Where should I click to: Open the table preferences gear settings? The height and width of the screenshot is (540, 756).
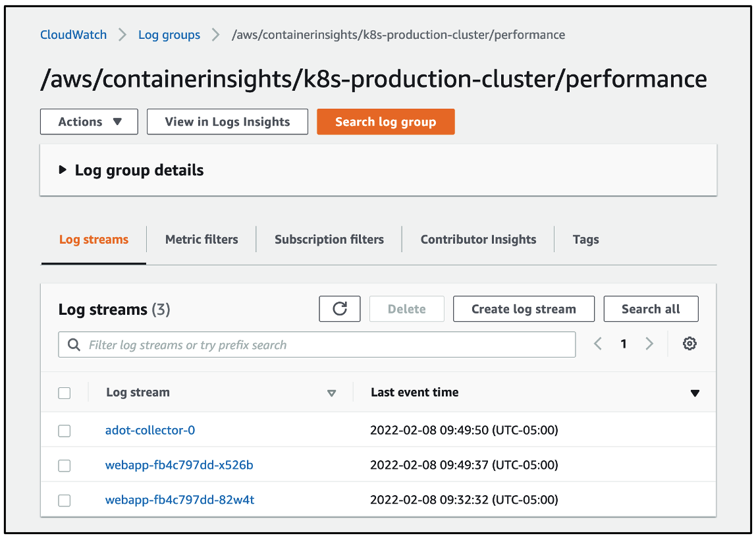click(689, 343)
